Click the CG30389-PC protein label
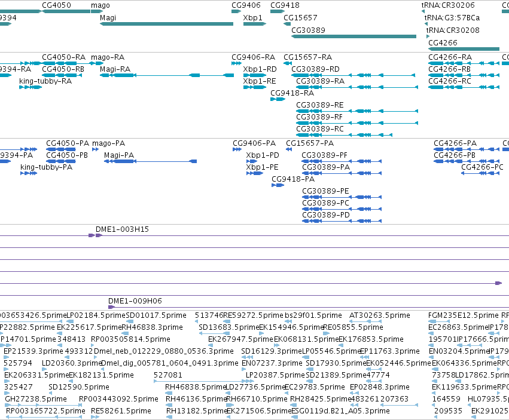 tap(325, 203)
